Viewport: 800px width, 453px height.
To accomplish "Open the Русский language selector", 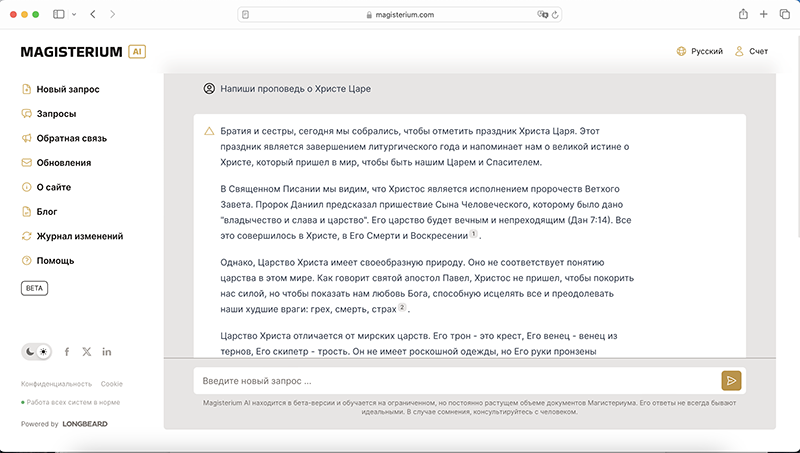I will pos(700,51).
